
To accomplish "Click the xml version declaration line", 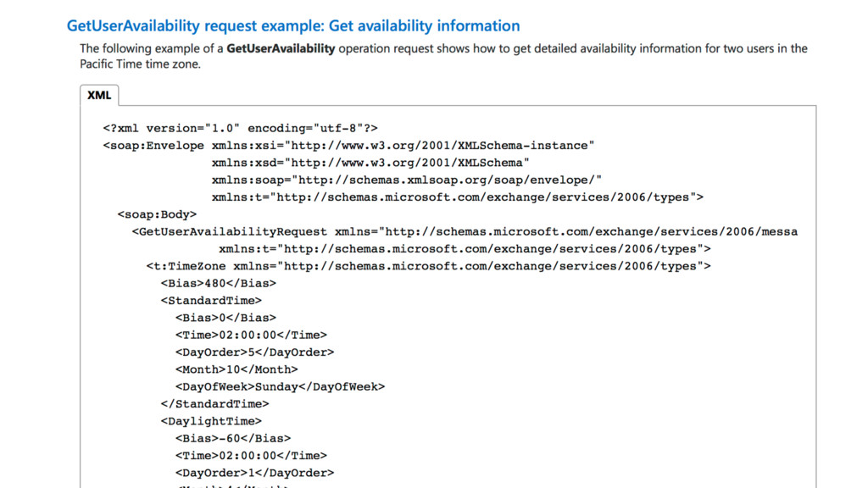I will point(240,129).
